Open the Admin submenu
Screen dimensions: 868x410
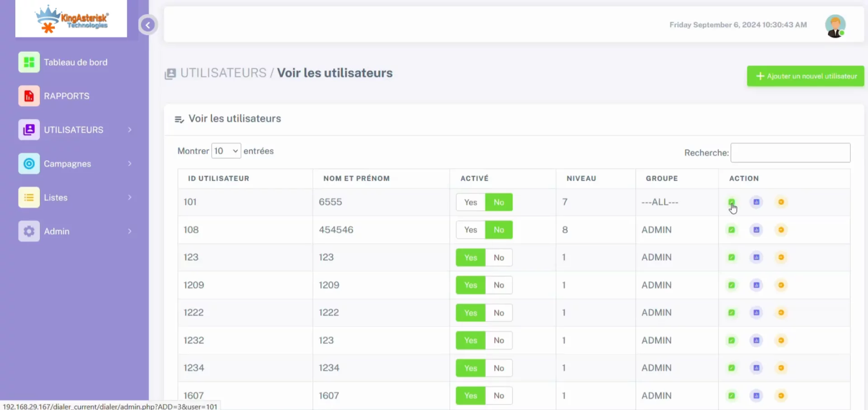click(130, 231)
